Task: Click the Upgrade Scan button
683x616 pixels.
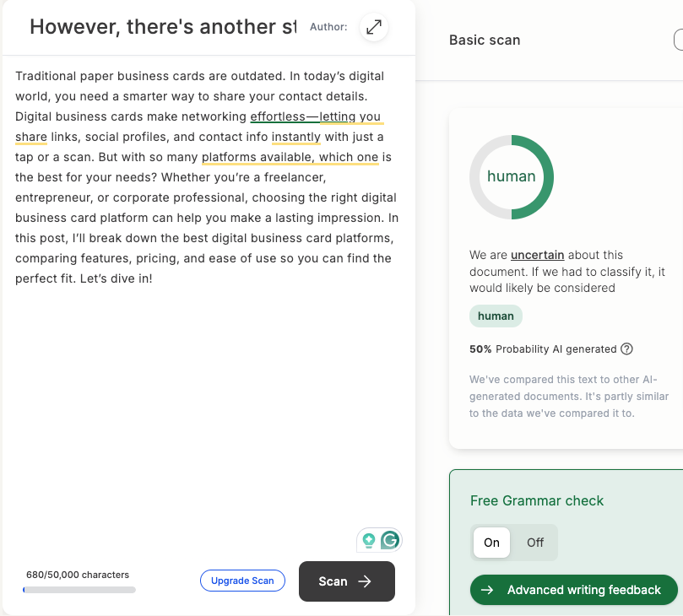Action: tap(242, 581)
